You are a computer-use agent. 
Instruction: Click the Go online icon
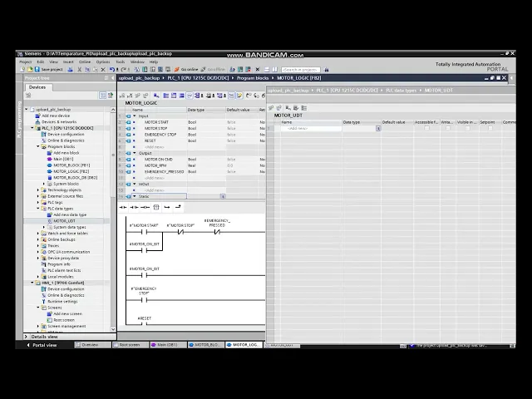point(176,70)
